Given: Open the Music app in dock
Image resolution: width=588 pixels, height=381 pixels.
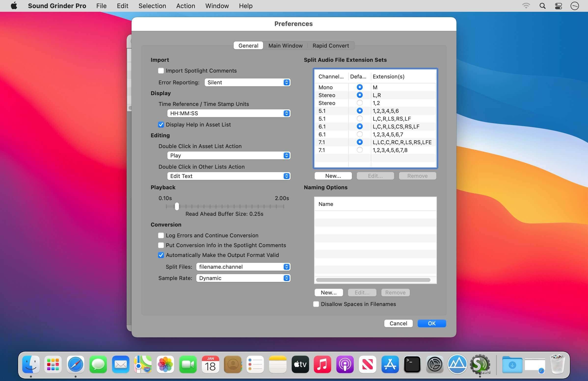Looking at the screenshot, I should click(x=322, y=364).
